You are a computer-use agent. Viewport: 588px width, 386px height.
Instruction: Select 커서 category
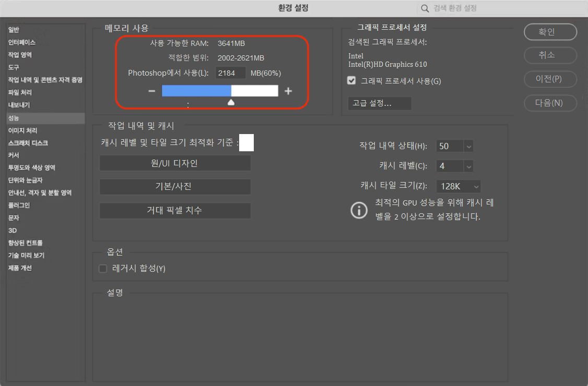[14, 155]
